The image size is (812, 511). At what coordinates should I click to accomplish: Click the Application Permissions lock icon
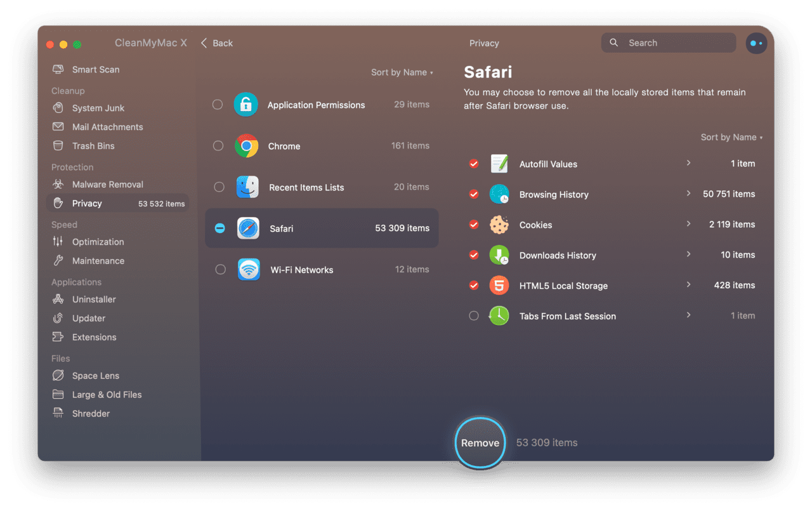tap(246, 104)
